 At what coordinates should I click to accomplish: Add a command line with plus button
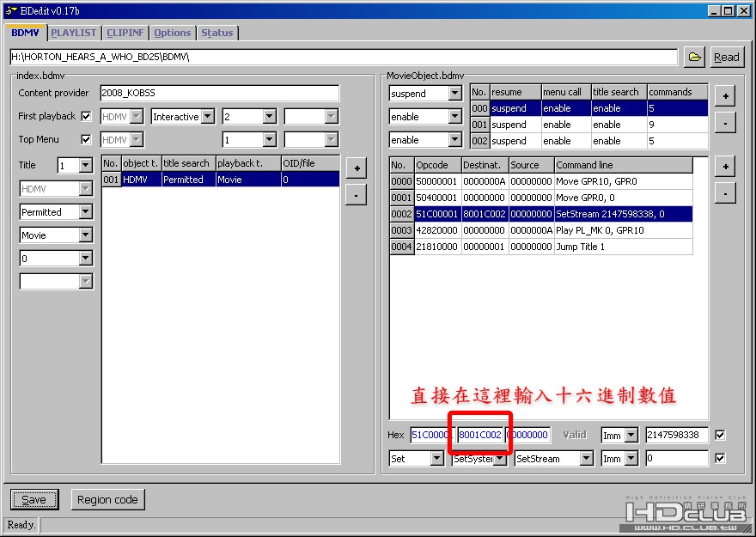click(725, 167)
